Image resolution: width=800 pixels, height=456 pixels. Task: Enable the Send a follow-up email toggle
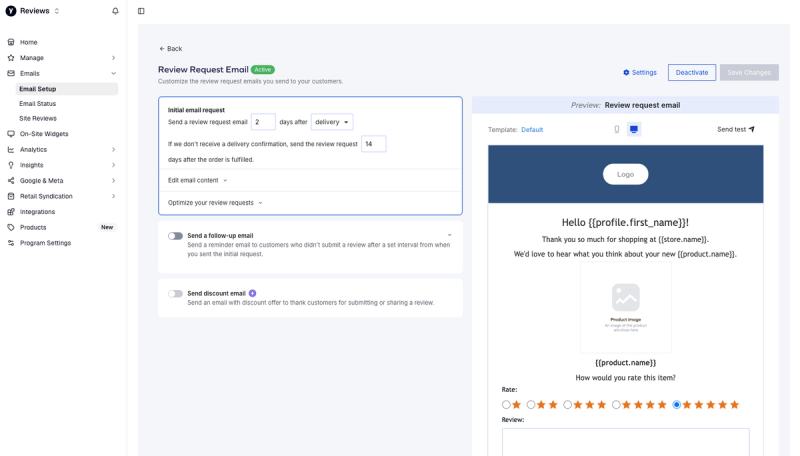click(176, 236)
